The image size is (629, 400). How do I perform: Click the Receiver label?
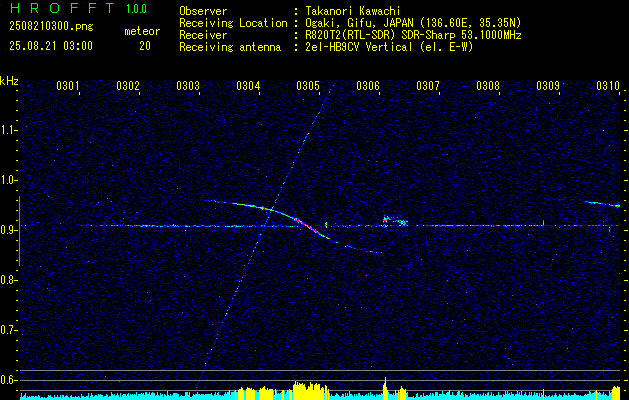coord(203,35)
